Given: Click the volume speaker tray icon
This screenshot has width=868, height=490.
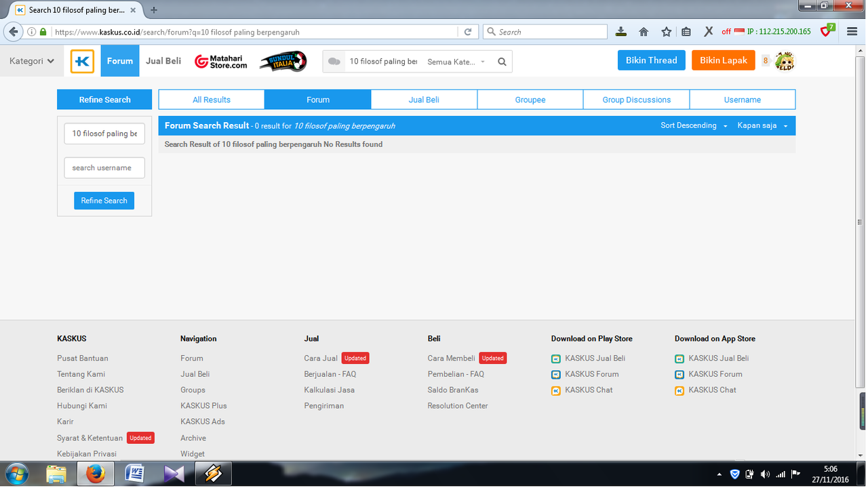Looking at the screenshot, I should [766, 474].
